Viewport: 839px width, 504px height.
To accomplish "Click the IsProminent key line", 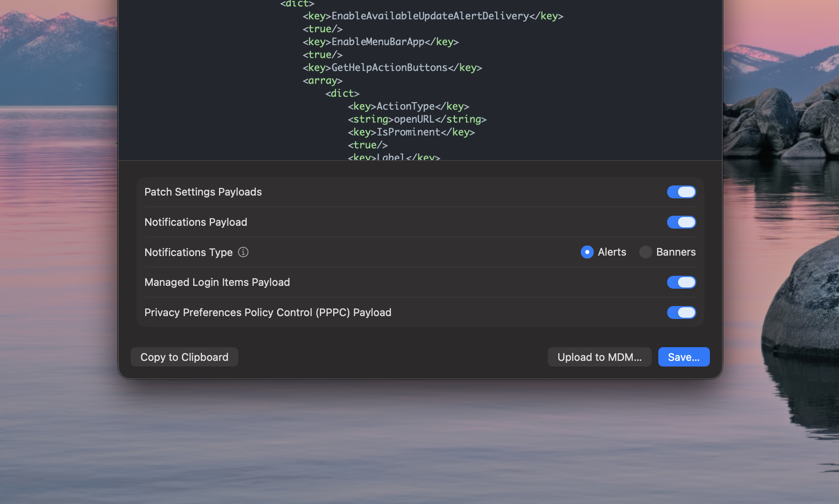I will 411,132.
